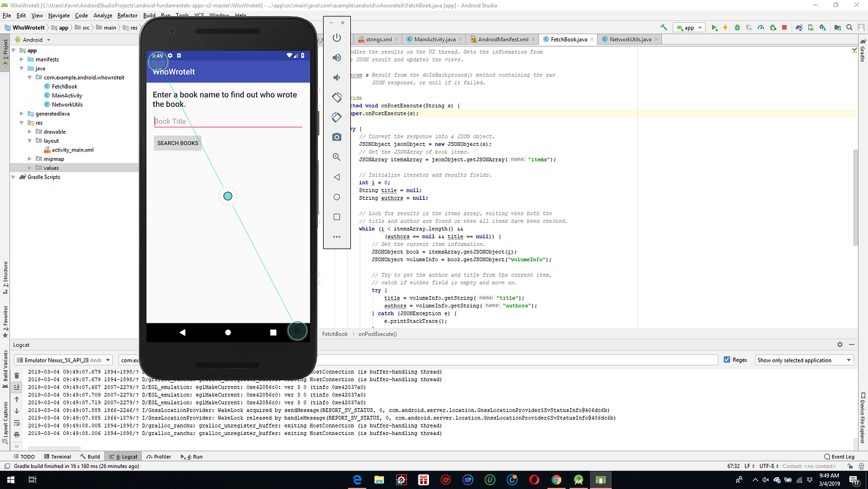Open AVD Manager from the toolbar
The width and height of the screenshot is (868, 489).
click(811, 27)
